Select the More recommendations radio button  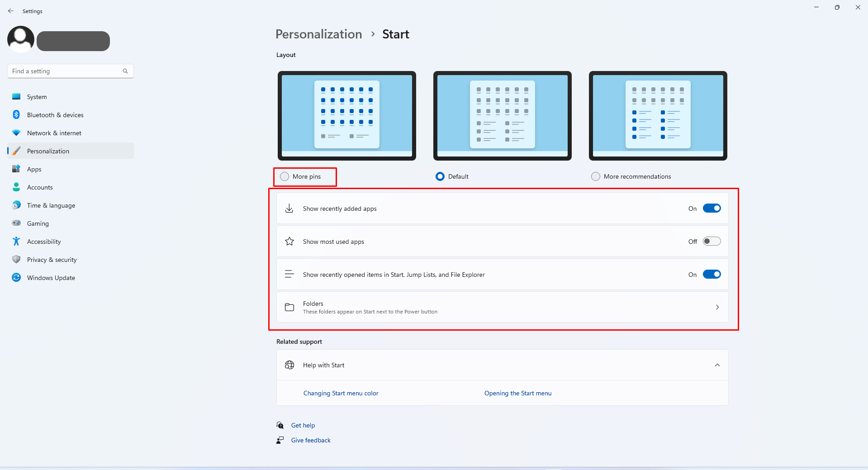[x=596, y=176]
